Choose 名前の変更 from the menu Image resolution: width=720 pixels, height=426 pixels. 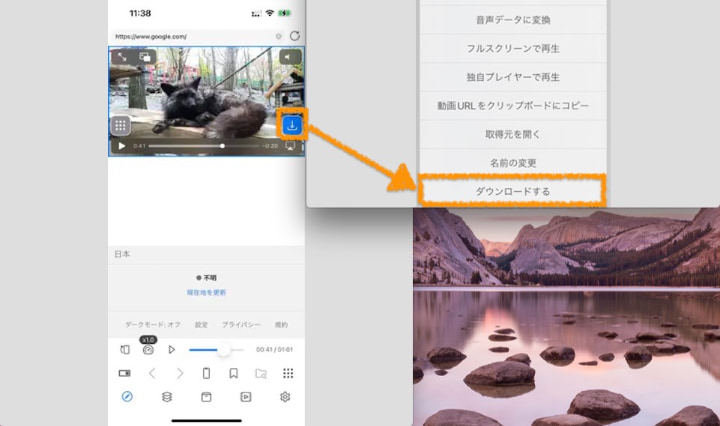tap(512, 162)
